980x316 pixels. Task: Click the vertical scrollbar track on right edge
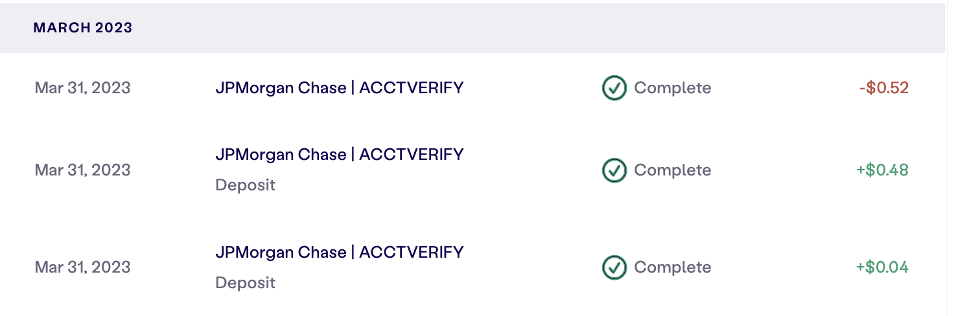[962, 158]
